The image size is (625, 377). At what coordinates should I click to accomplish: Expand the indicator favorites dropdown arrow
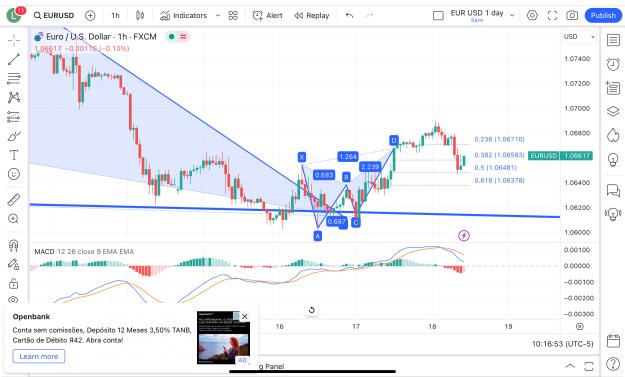tap(218, 16)
